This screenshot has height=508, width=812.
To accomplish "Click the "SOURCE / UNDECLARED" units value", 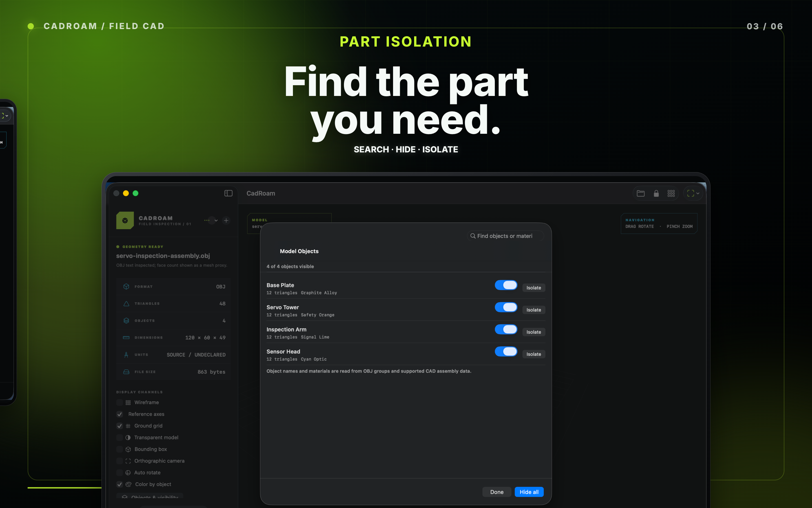I will (196, 355).
